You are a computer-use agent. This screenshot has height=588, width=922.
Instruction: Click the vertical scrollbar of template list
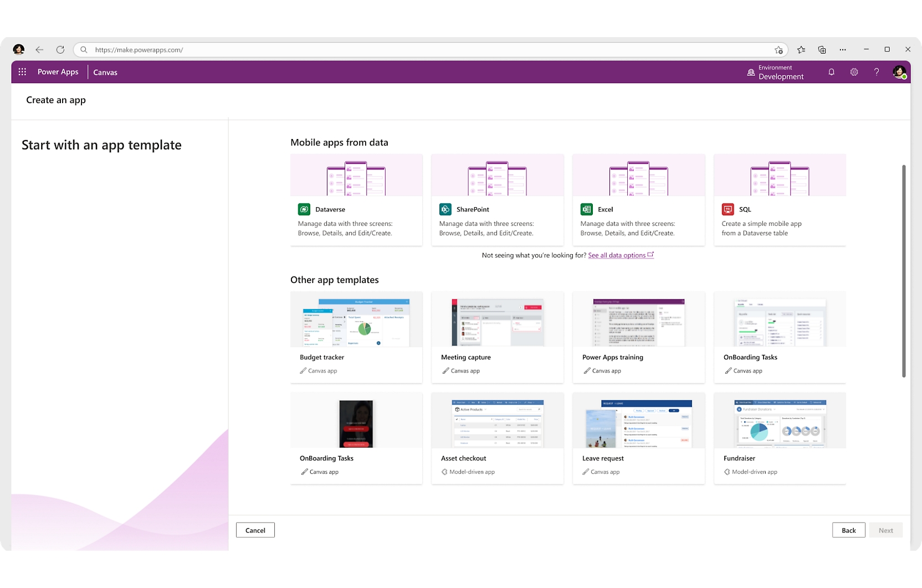pyautogui.click(x=904, y=271)
